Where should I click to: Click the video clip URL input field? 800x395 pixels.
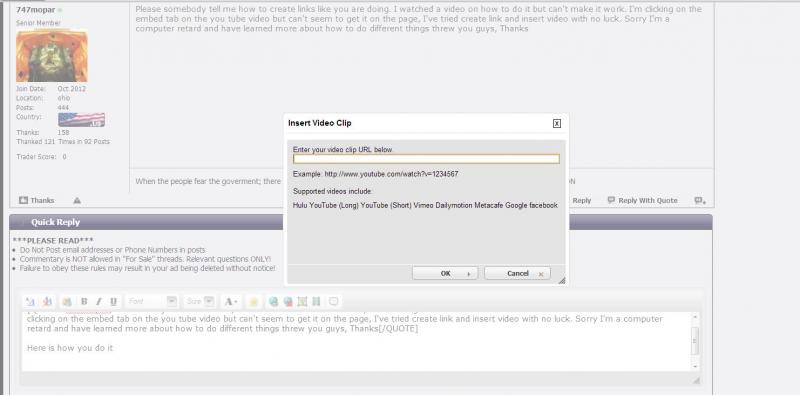[426, 159]
